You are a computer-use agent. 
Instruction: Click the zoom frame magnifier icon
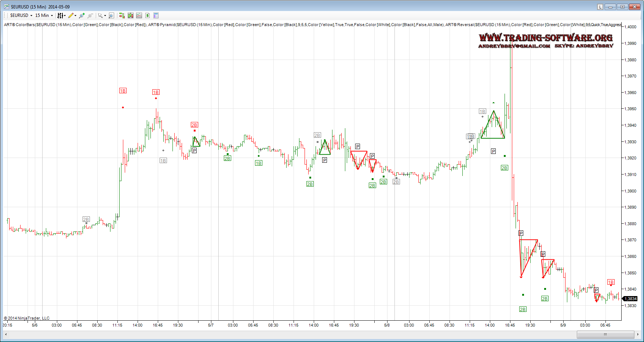111,15
